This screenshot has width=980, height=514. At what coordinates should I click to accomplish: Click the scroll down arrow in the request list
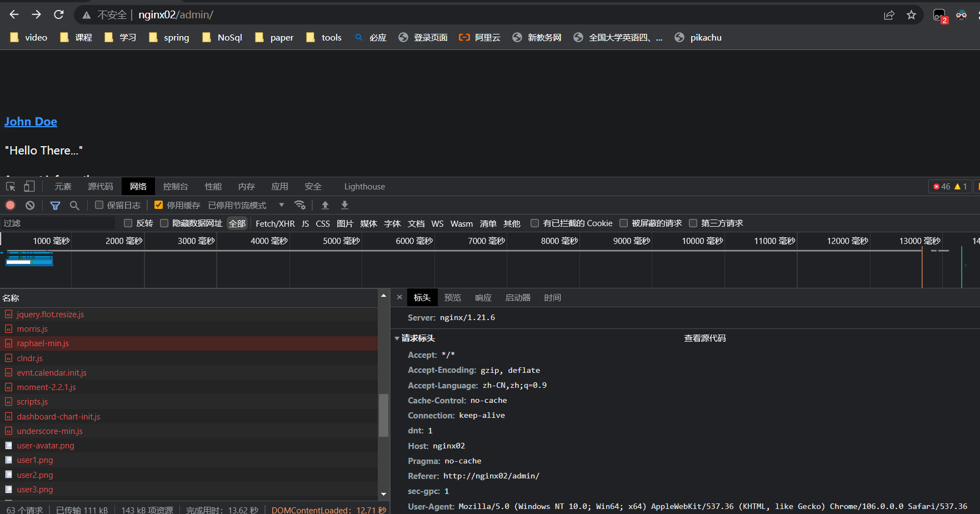pos(383,494)
